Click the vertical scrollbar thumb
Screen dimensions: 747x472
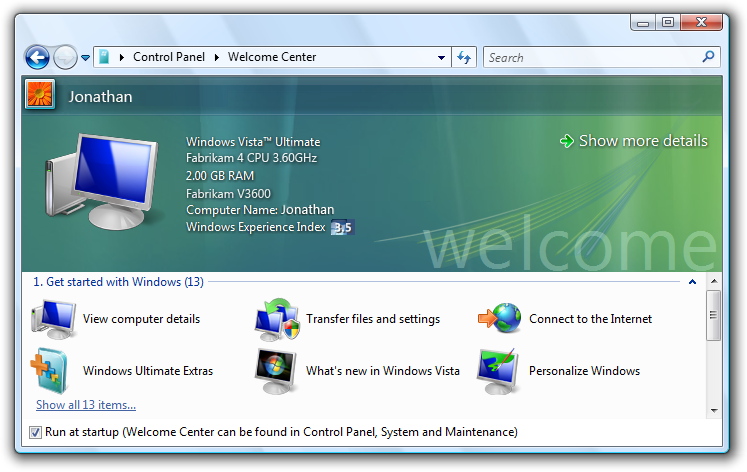click(x=714, y=315)
